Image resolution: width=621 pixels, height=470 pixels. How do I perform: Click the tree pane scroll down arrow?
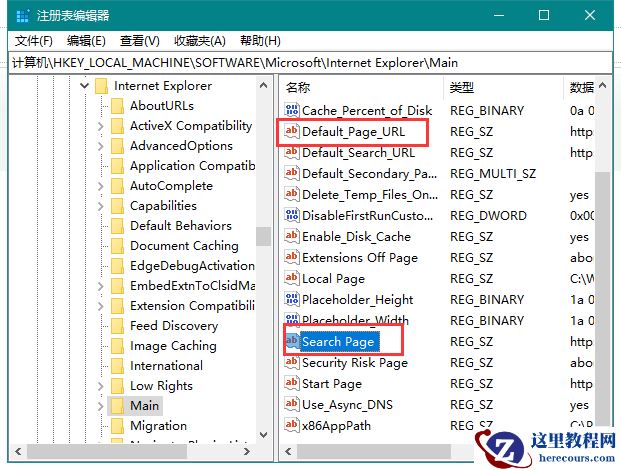(x=263, y=435)
